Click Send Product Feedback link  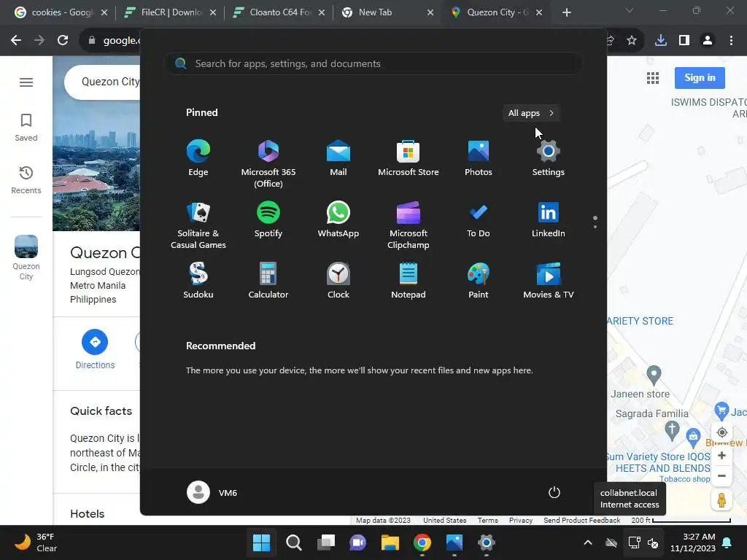pos(581,520)
